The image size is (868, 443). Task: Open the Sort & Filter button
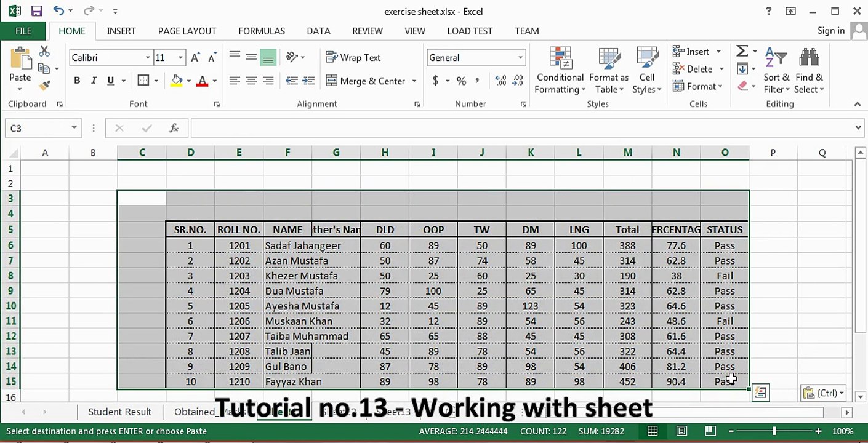776,70
